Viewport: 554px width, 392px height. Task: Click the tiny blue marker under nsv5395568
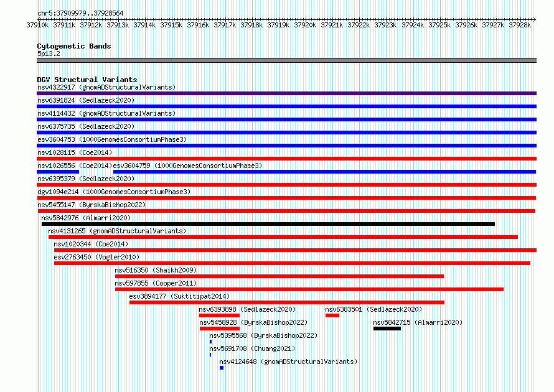[210, 342]
